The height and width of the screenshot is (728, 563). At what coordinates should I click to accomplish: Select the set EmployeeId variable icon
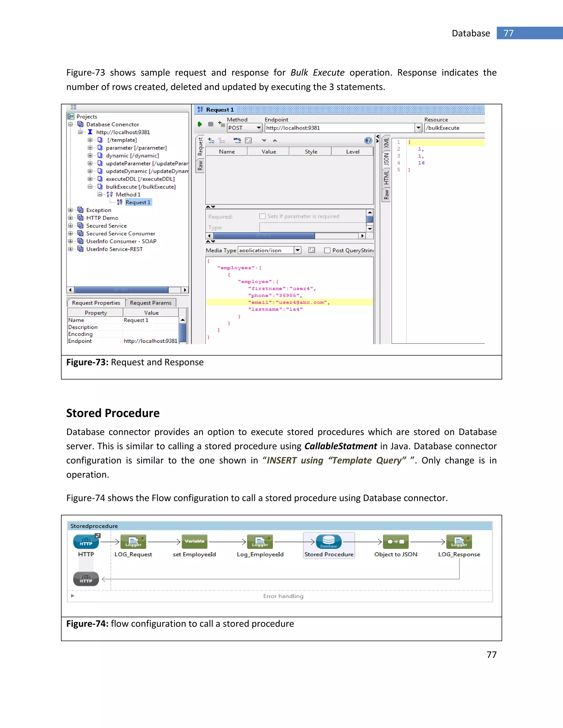[194, 542]
